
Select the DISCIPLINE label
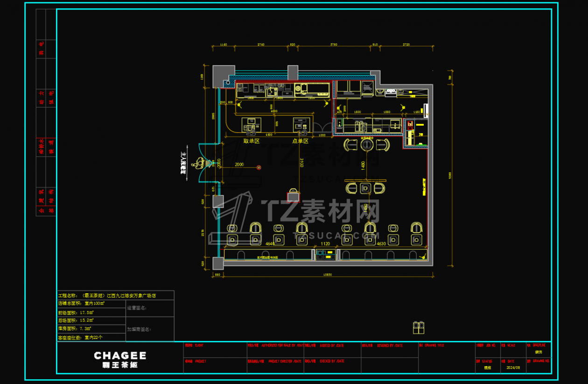click(539, 345)
